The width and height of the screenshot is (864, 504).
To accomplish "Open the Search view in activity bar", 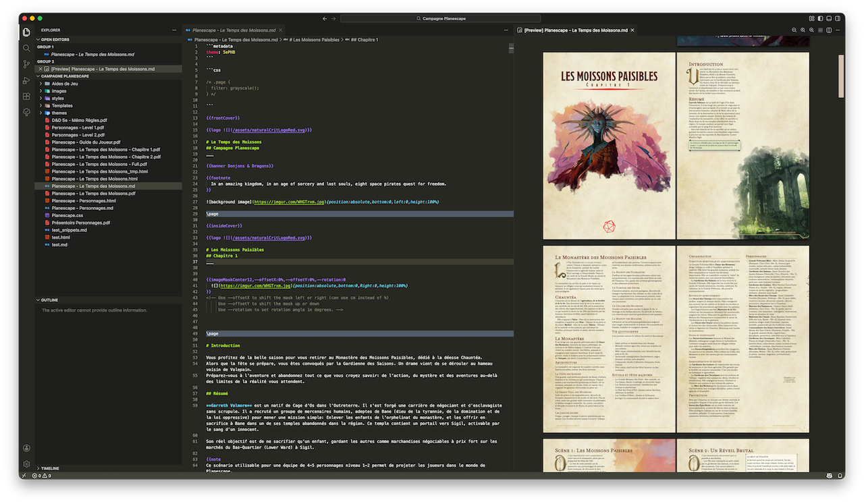I will pos(26,48).
